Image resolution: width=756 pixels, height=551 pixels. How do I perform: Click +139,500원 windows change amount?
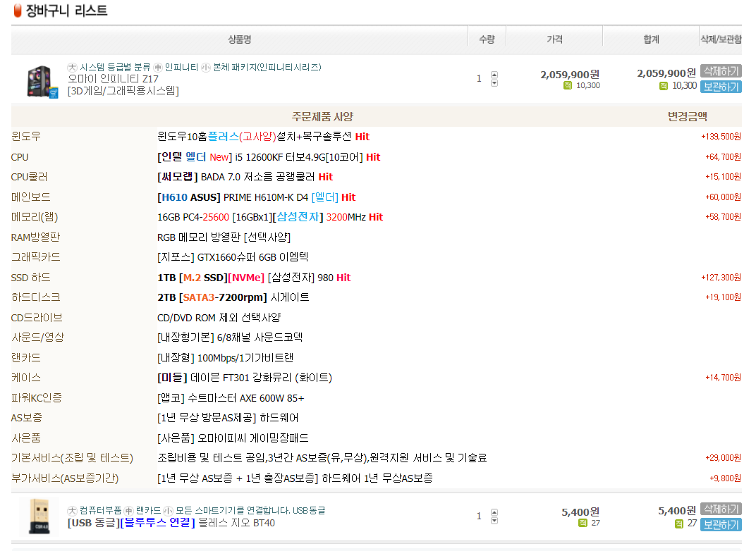point(721,137)
